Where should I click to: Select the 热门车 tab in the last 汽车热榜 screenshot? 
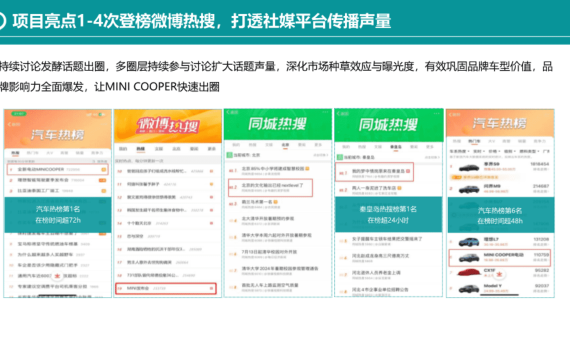click(474, 141)
